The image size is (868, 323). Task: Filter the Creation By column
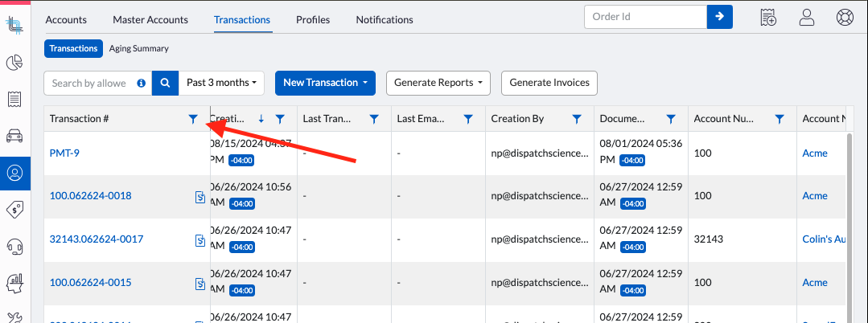[x=577, y=118]
